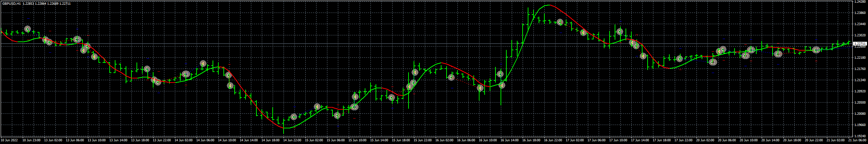
Task: Click the 15 Jun 14:00 time label
Action: point(379,140)
